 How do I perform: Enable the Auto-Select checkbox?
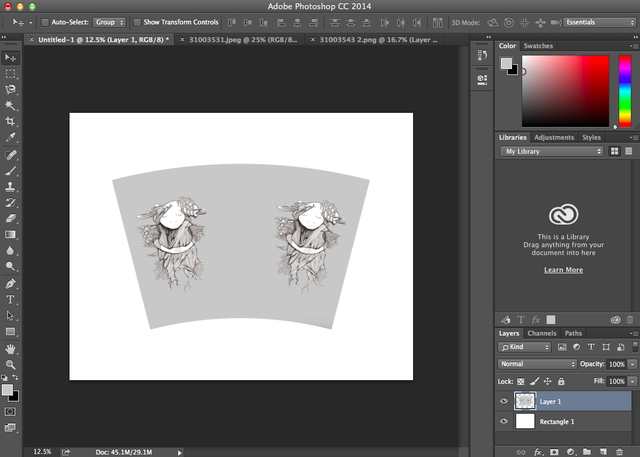pyautogui.click(x=45, y=22)
